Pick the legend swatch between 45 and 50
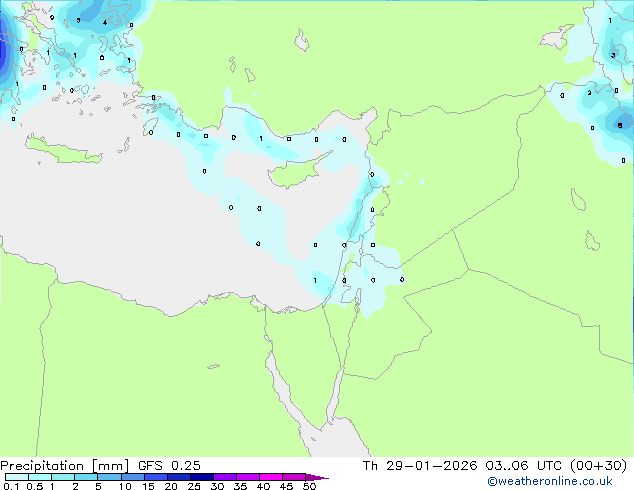Image resolution: width=634 pixels, height=490 pixels. point(294,477)
